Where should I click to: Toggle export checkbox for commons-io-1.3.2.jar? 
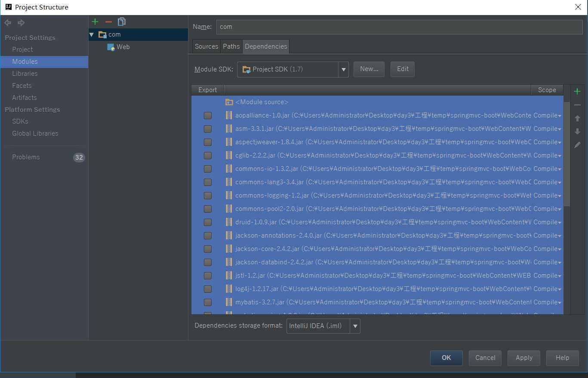tap(208, 169)
